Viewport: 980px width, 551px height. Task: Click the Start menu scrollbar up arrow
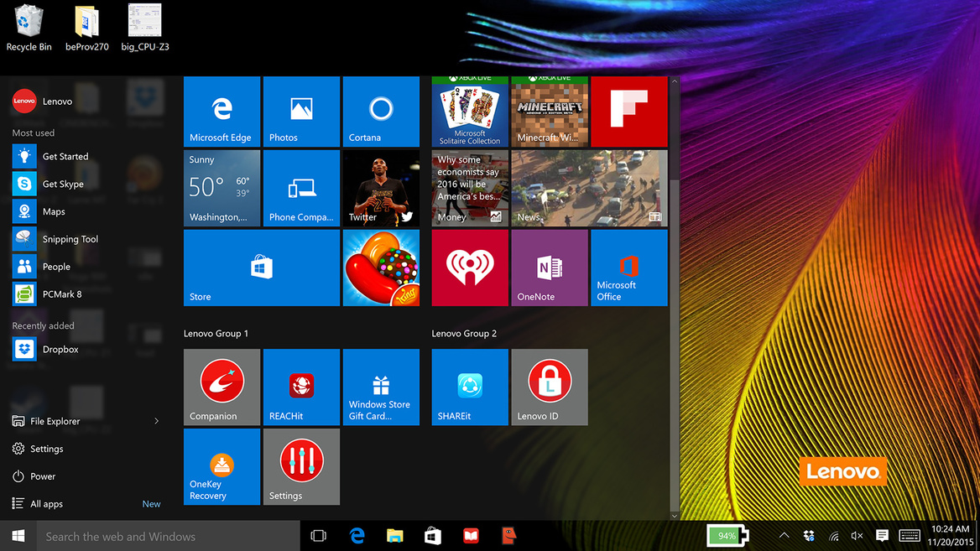coord(674,81)
